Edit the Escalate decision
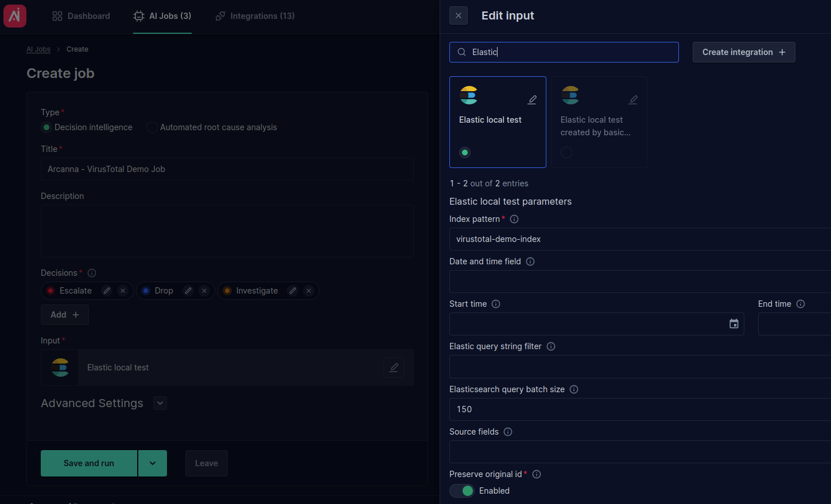 click(107, 291)
